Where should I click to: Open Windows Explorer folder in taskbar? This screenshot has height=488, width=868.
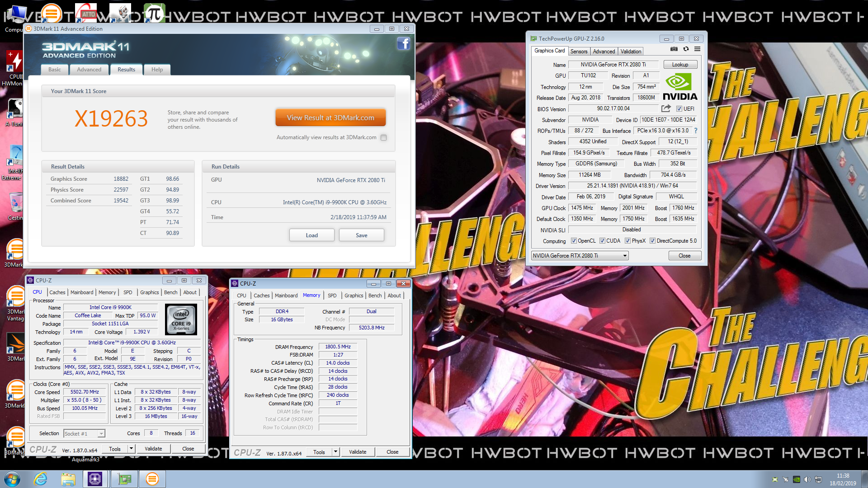(x=68, y=479)
